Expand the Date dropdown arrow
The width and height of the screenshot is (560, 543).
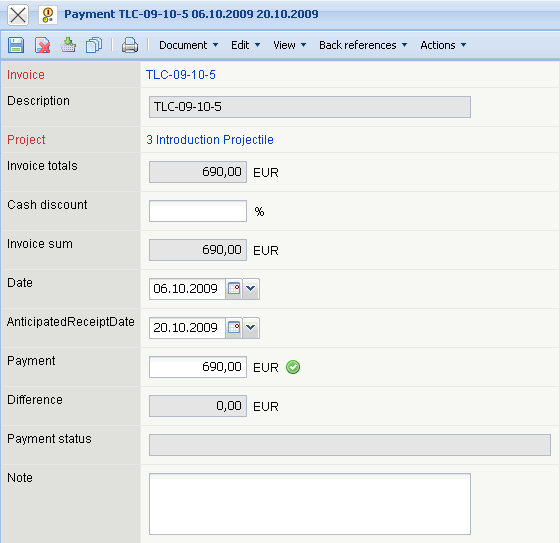pyautogui.click(x=251, y=289)
